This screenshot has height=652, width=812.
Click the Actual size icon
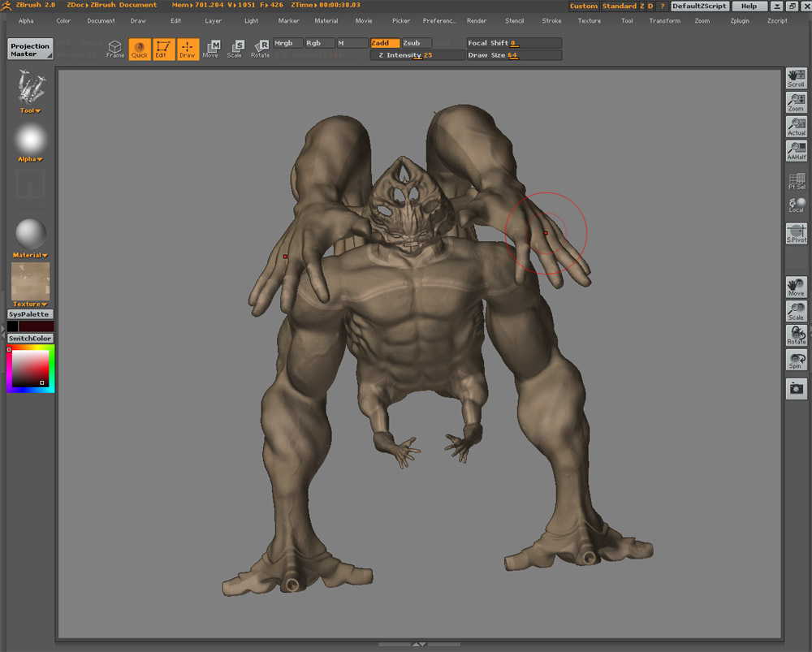[x=796, y=126]
